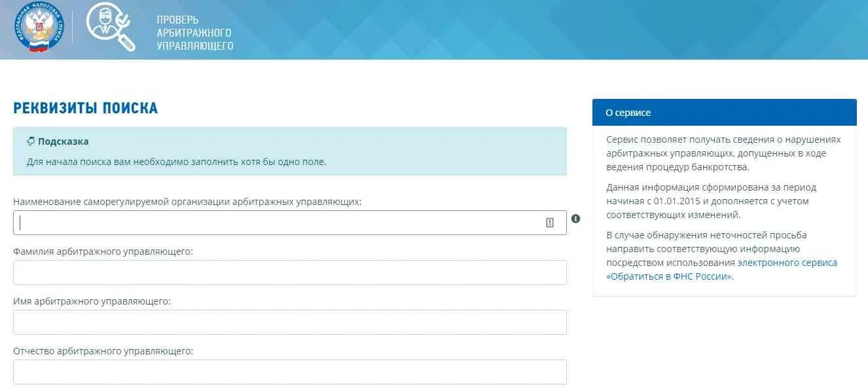Image resolution: width=868 pixels, height=389 pixels.
Task: Focus the self-regulating organization name field
Action: point(290,223)
